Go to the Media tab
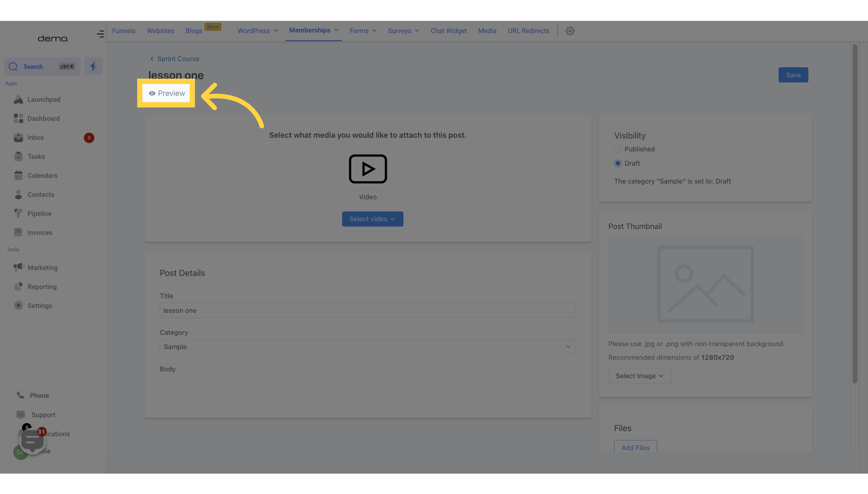This screenshot has width=868, height=494. click(487, 31)
